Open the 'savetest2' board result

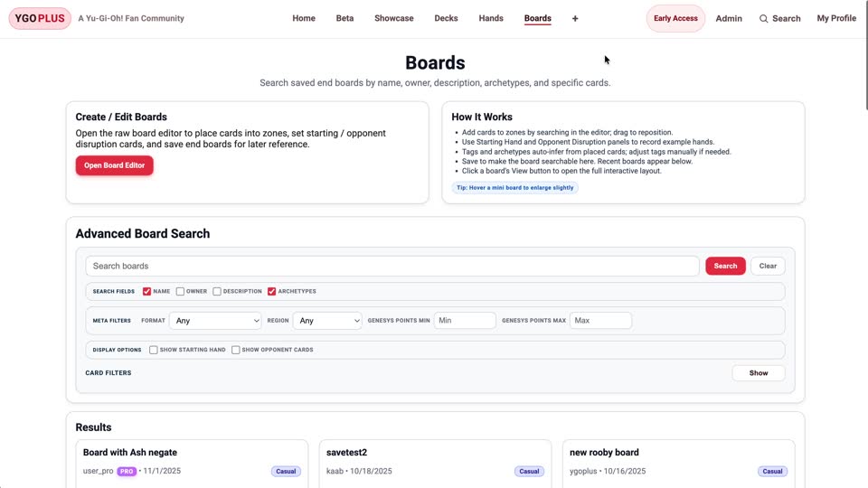pyautogui.click(x=346, y=453)
